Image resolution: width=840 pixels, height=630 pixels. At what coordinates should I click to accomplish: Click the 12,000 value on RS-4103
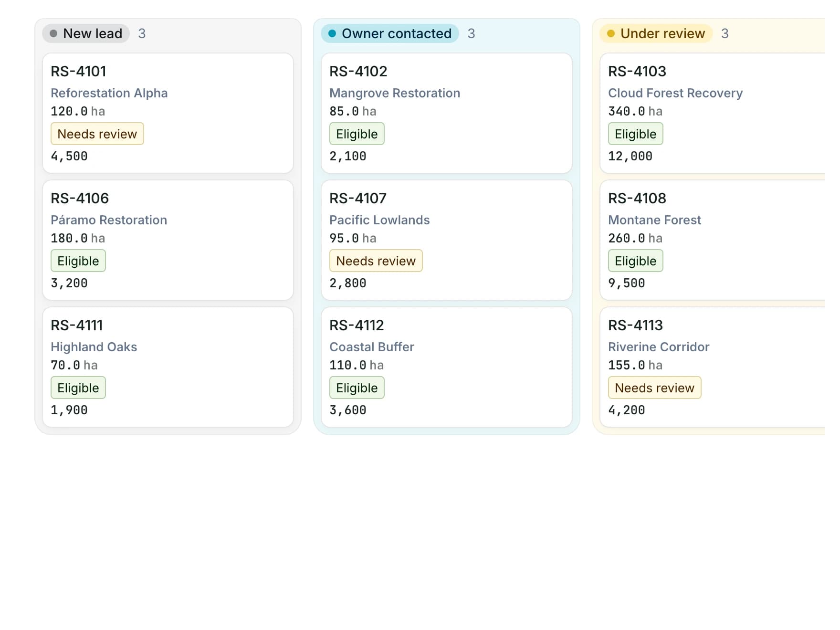[x=630, y=156]
